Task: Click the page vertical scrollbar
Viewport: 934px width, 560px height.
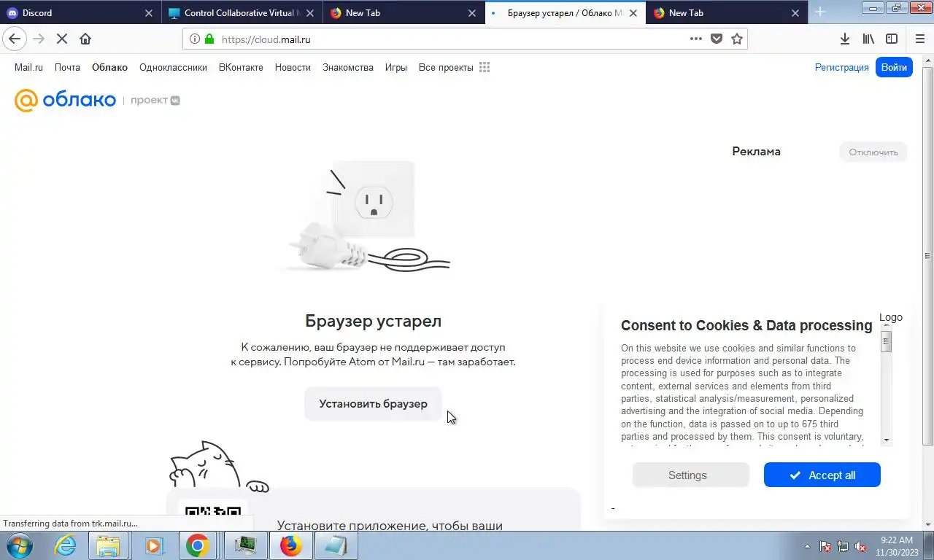Action: [928, 255]
